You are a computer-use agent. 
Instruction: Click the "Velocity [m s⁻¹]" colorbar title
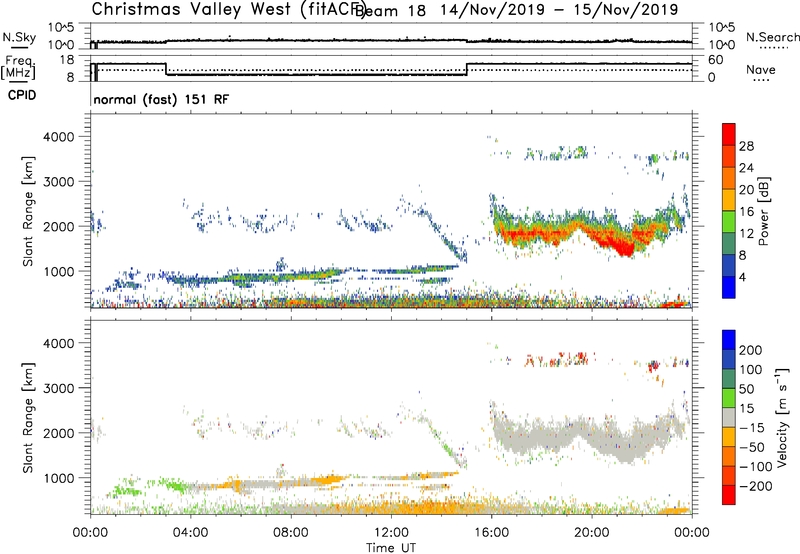click(x=782, y=417)
